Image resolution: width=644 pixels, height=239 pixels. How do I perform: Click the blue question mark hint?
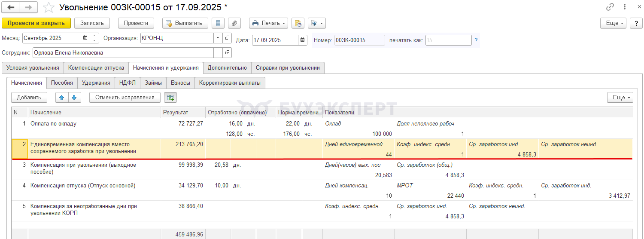476,40
